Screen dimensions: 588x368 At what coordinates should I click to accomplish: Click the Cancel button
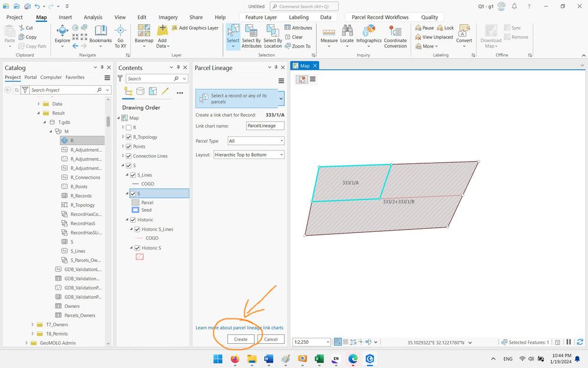tap(271, 339)
